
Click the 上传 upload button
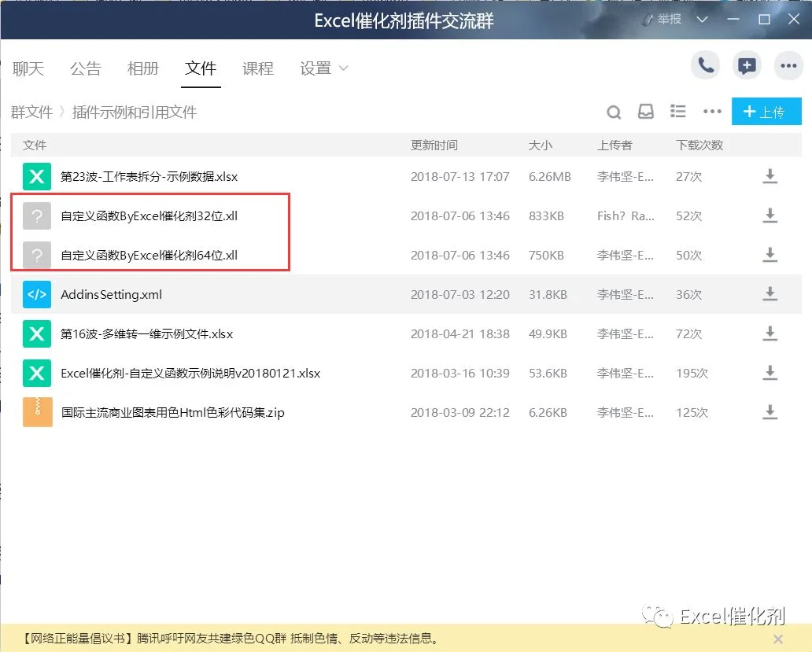click(x=766, y=111)
